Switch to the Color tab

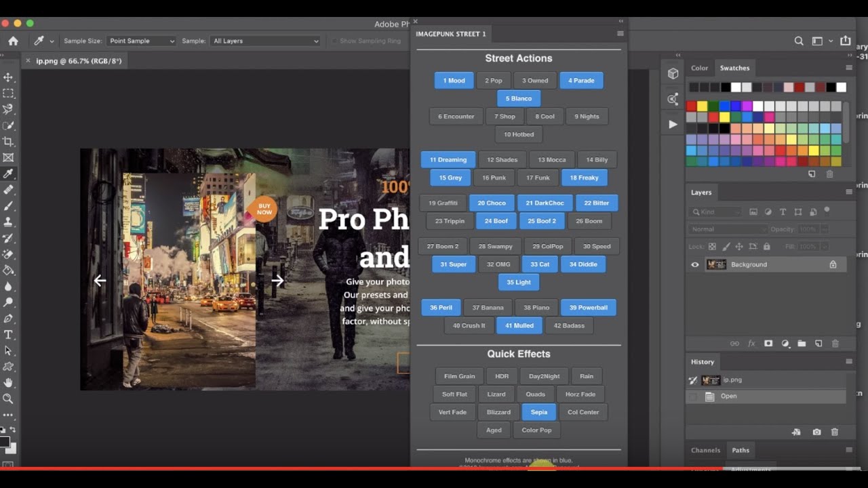pos(699,68)
